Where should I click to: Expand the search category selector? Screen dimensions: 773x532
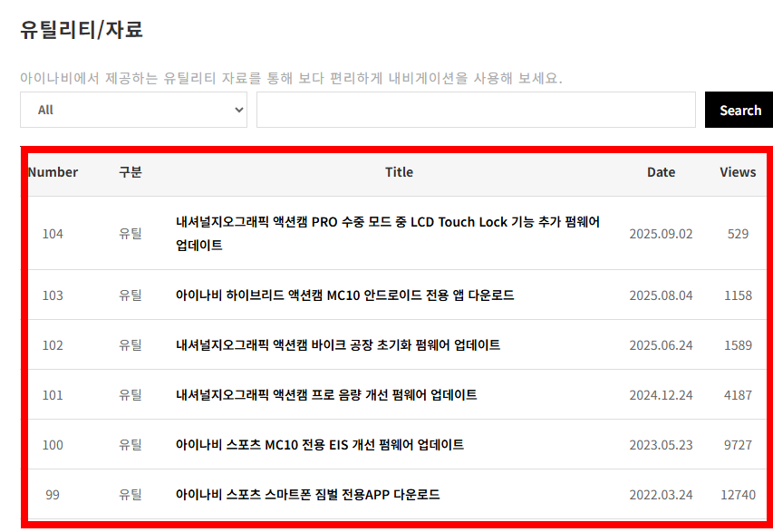click(x=133, y=109)
